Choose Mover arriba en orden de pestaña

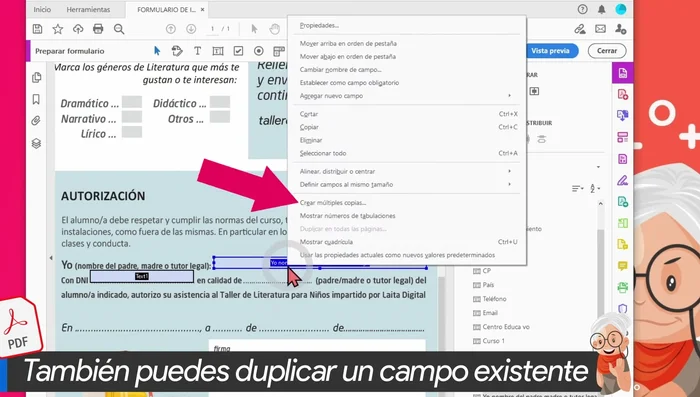(348, 43)
